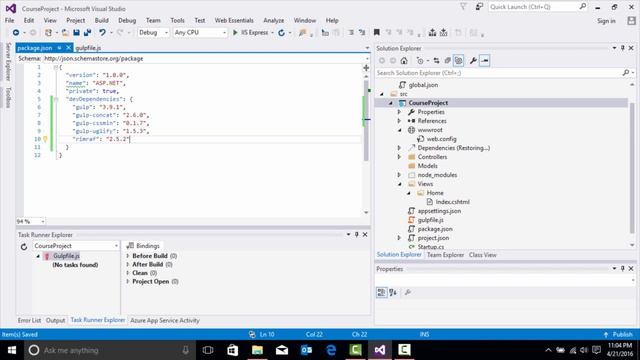Switch to the Output tab

click(x=56, y=320)
